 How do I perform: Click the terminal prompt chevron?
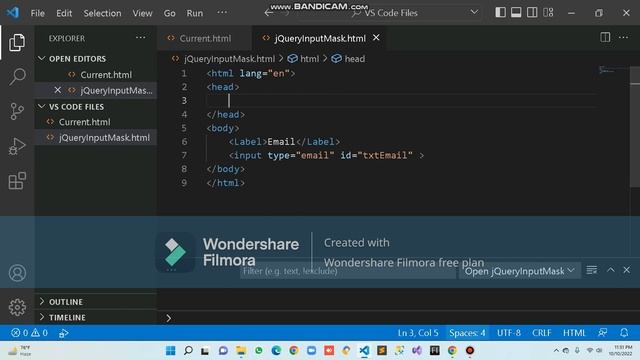tap(169, 318)
